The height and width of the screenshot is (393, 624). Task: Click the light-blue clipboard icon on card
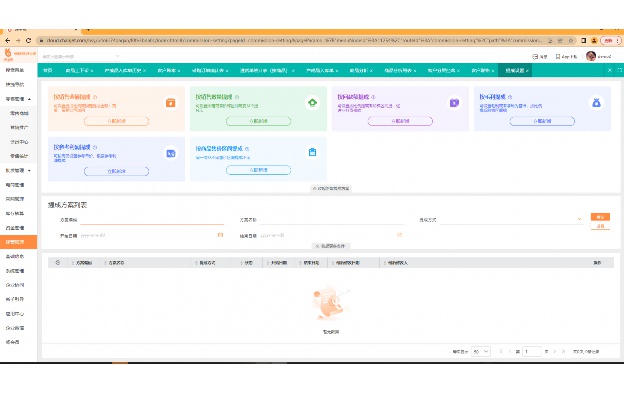[x=312, y=152]
